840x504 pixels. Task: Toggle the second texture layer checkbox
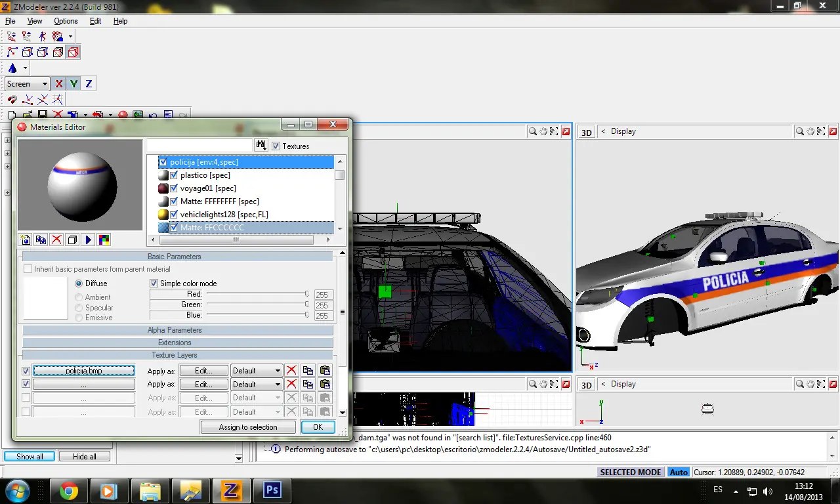coord(26,384)
